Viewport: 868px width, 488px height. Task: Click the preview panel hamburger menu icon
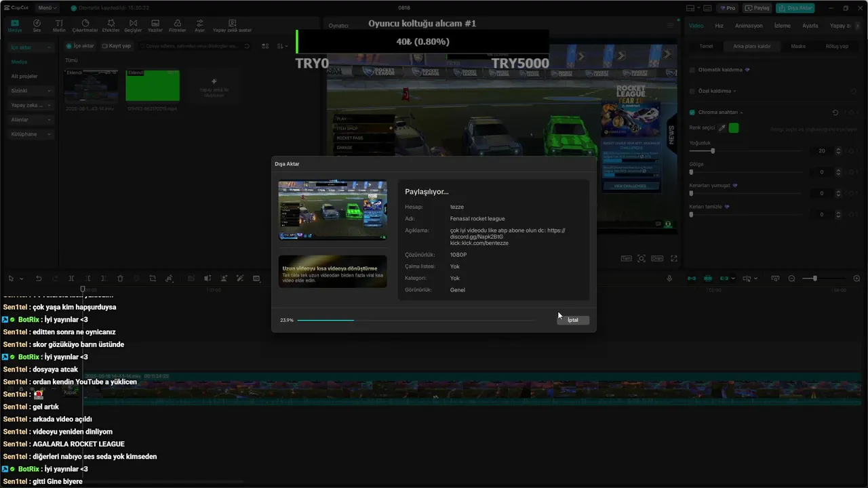click(x=671, y=26)
